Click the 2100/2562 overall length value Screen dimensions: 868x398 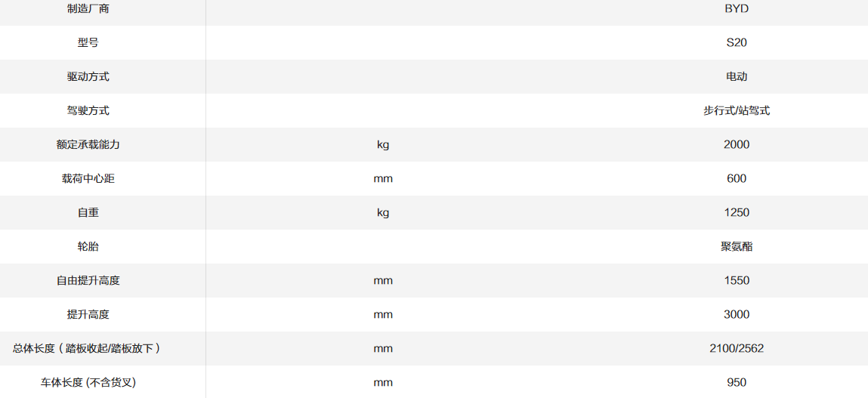(x=736, y=349)
